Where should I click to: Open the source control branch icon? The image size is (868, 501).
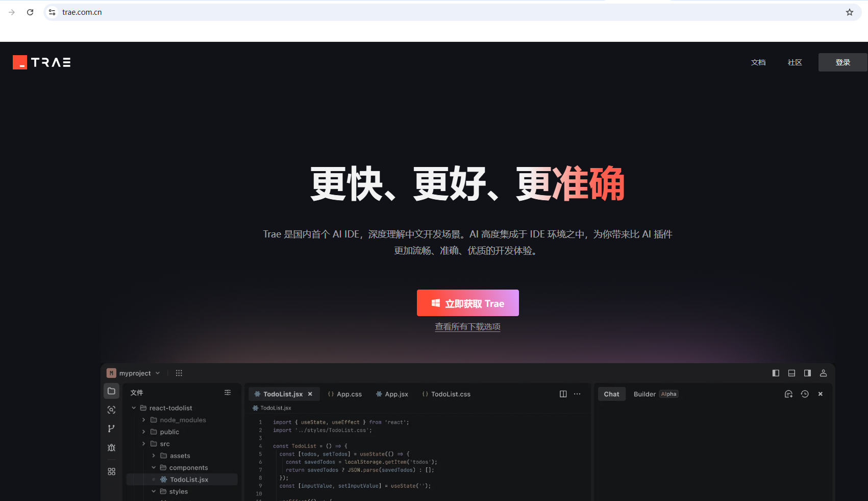(111, 428)
